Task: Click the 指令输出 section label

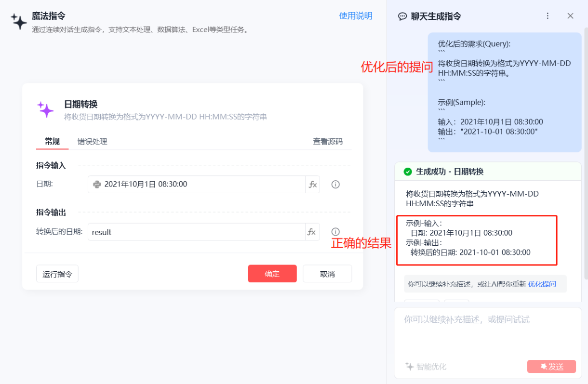Action: (51, 212)
